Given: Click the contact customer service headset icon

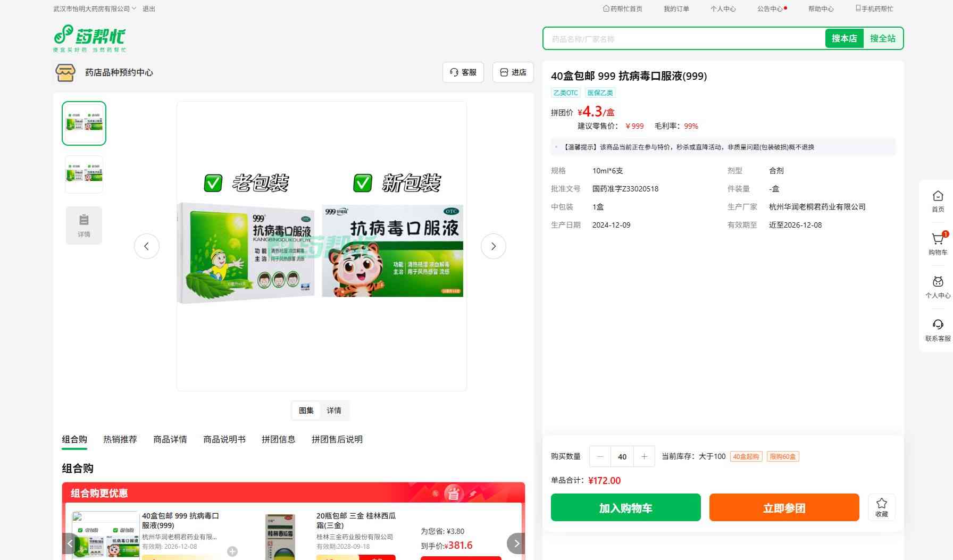Looking at the screenshot, I should click(938, 325).
